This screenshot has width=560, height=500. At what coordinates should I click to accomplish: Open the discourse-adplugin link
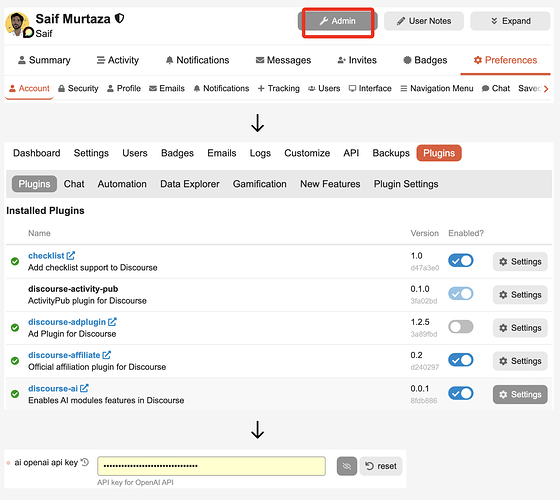(x=67, y=322)
